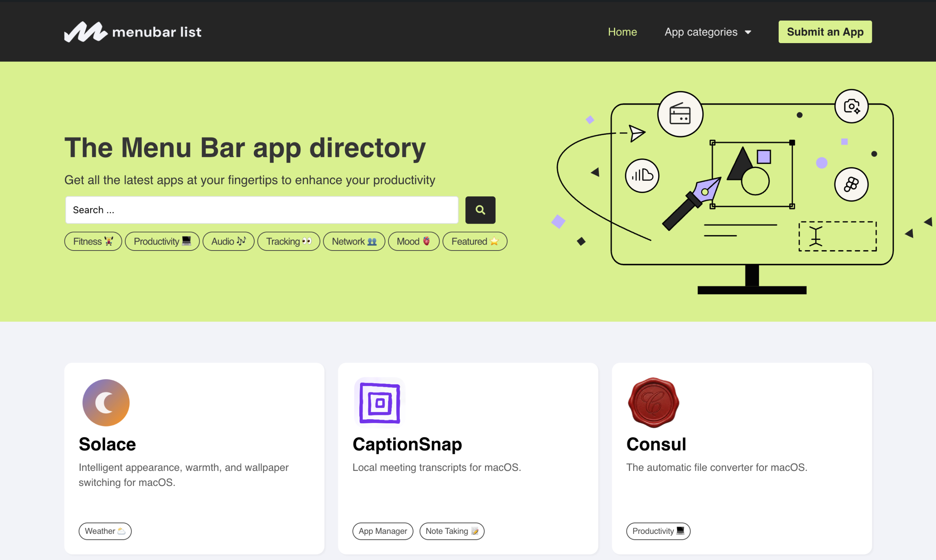936x560 pixels.
Task: Open the Consul app title link
Action: click(x=656, y=444)
